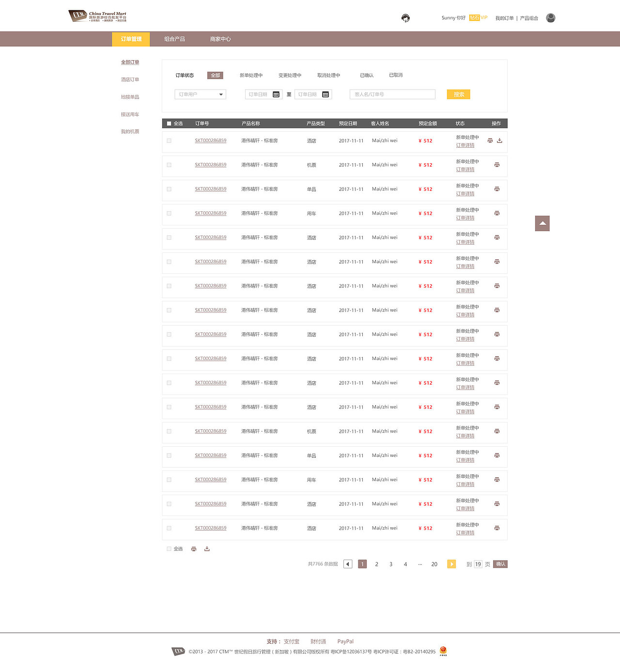
Task: Click the CTM footer logo
Action: [179, 651]
